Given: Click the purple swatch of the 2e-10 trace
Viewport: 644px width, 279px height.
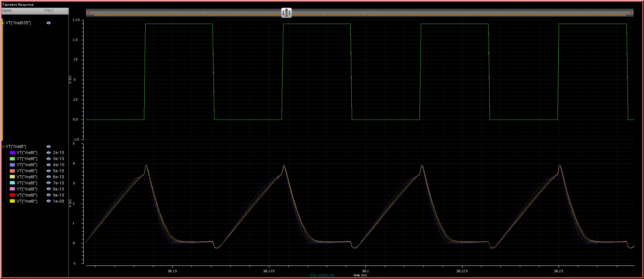Looking at the screenshot, I should [x=12, y=153].
